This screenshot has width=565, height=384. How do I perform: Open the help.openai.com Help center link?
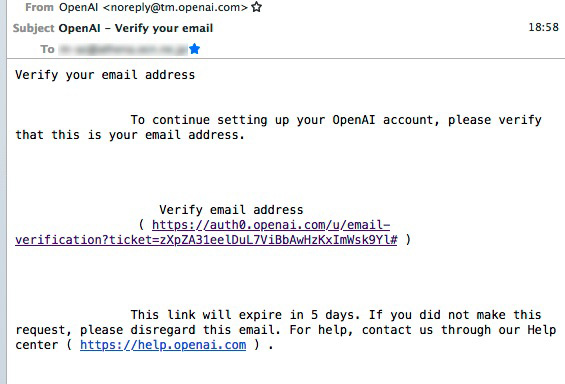[163, 345]
